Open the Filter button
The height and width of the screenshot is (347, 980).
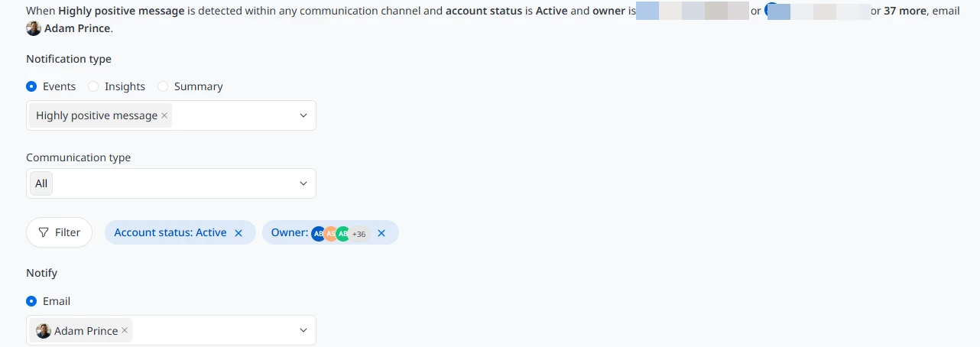pyautogui.click(x=59, y=232)
